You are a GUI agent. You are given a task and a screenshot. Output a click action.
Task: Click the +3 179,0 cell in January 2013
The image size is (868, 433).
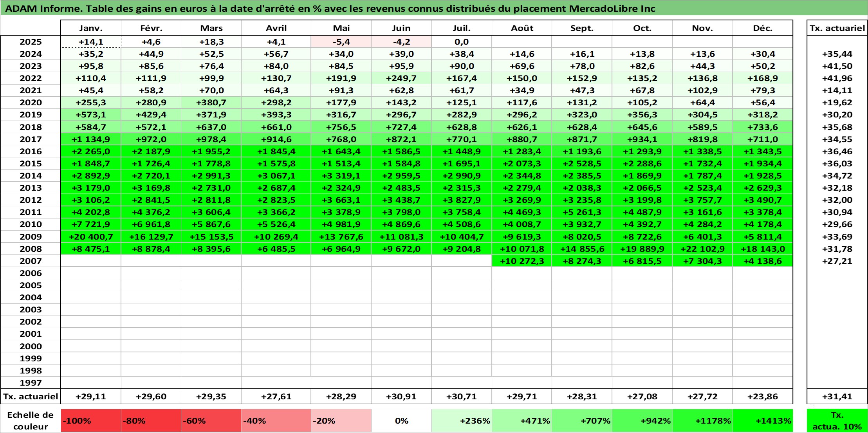(x=91, y=188)
